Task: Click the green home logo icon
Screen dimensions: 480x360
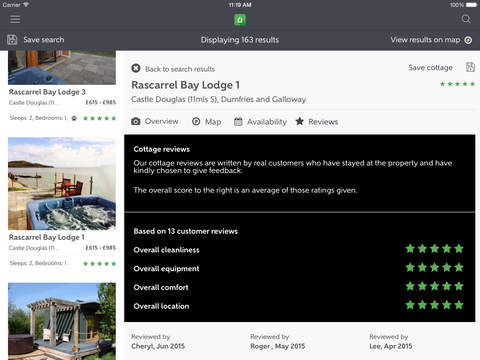Action: click(x=240, y=20)
